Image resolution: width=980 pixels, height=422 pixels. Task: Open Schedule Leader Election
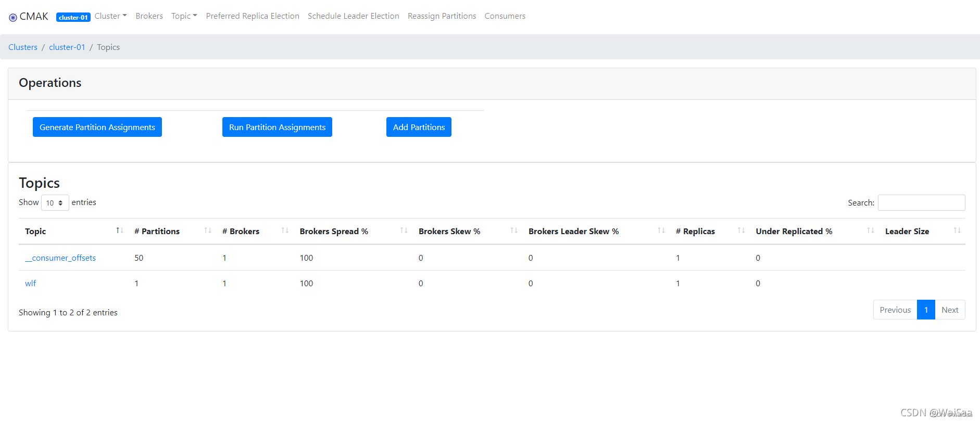pyautogui.click(x=354, y=16)
